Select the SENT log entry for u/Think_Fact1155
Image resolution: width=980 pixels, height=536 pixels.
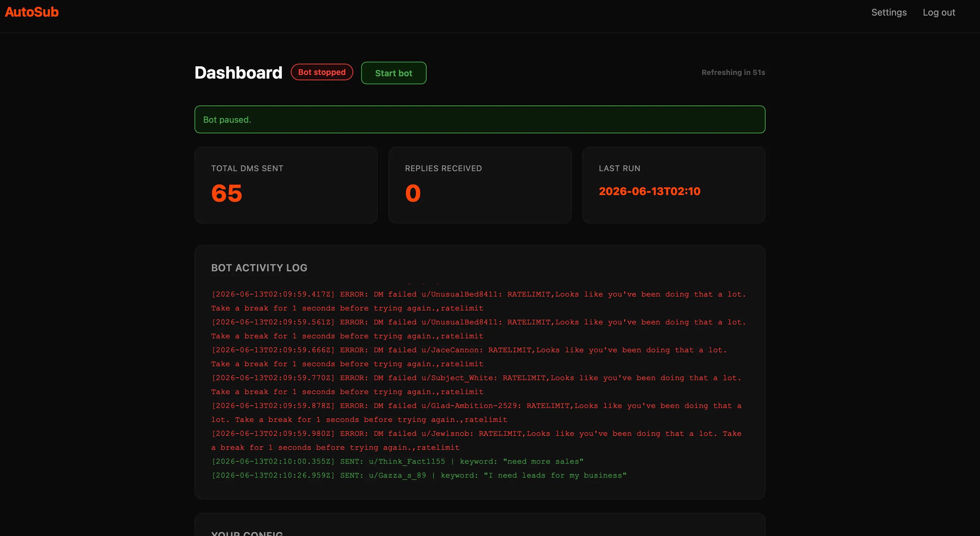point(397,461)
